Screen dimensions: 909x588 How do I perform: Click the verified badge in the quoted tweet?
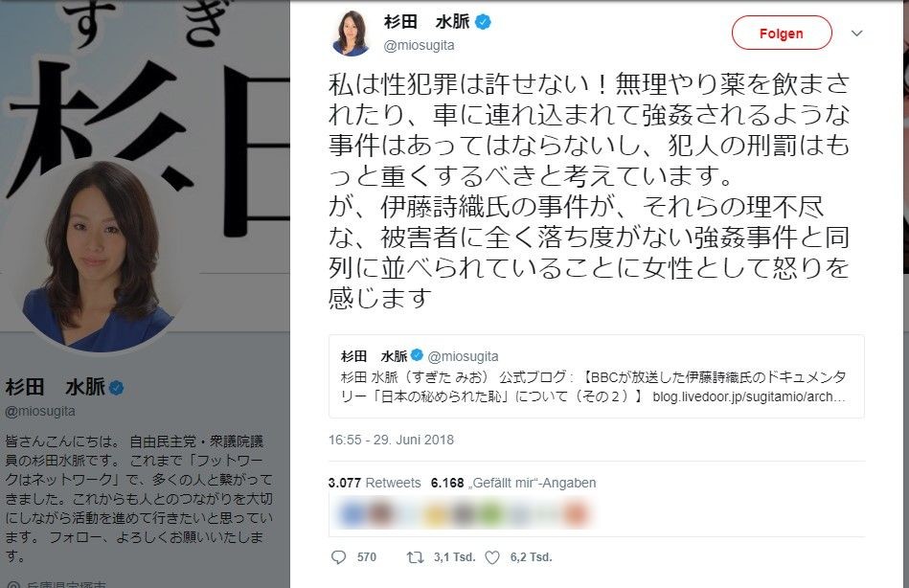click(x=417, y=355)
